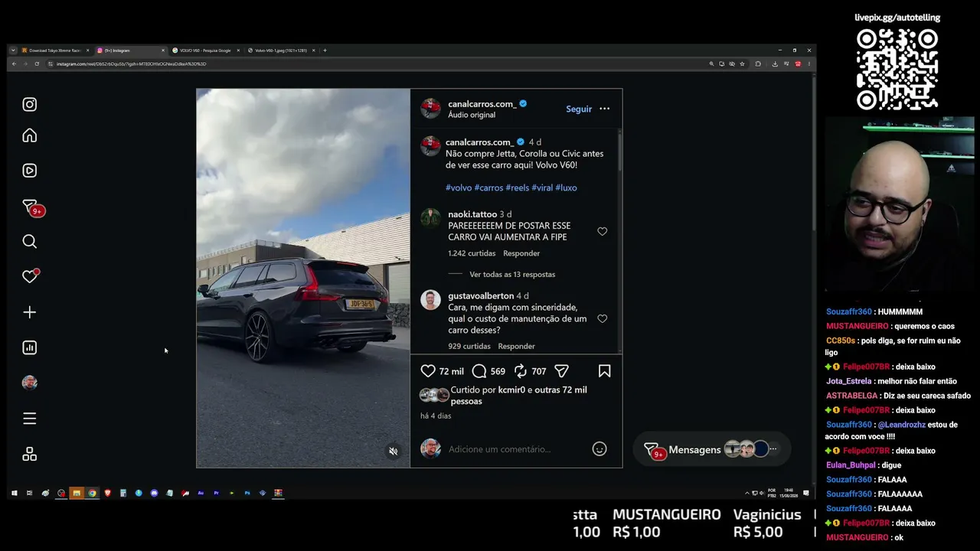Open naoki.tattoo's profile link

tap(472, 214)
